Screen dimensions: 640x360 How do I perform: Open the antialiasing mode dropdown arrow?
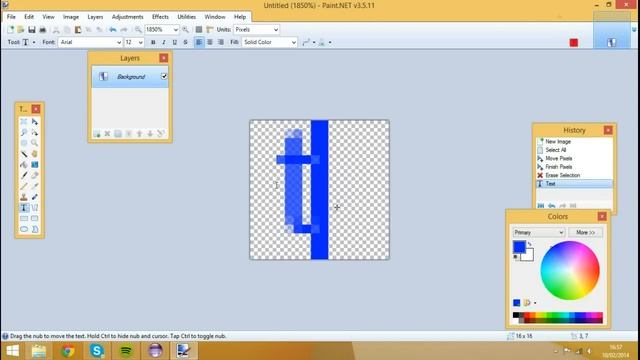click(x=314, y=42)
